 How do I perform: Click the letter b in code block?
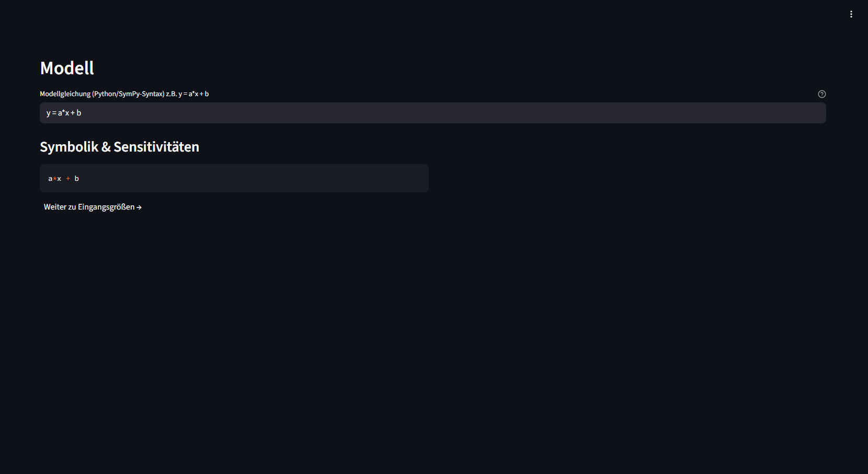point(77,179)
